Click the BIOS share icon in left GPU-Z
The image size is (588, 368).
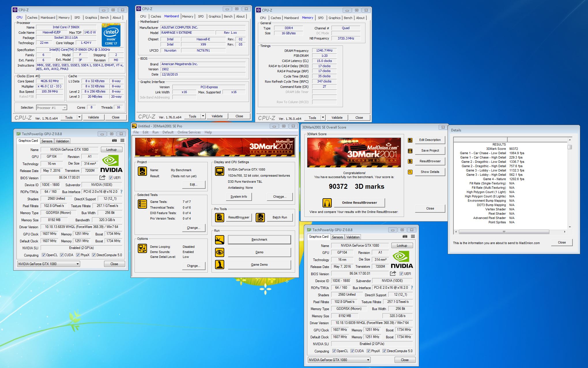click(x=103, y=178)
